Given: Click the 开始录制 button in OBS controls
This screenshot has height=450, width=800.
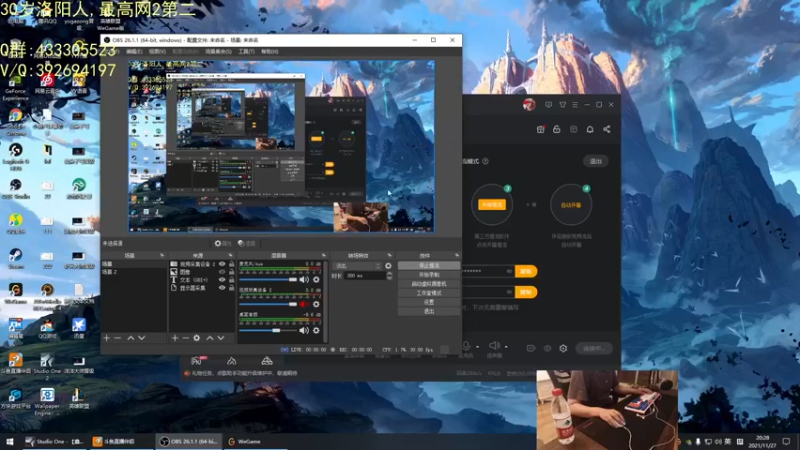Looking at the screenshot, I should 429,275.
